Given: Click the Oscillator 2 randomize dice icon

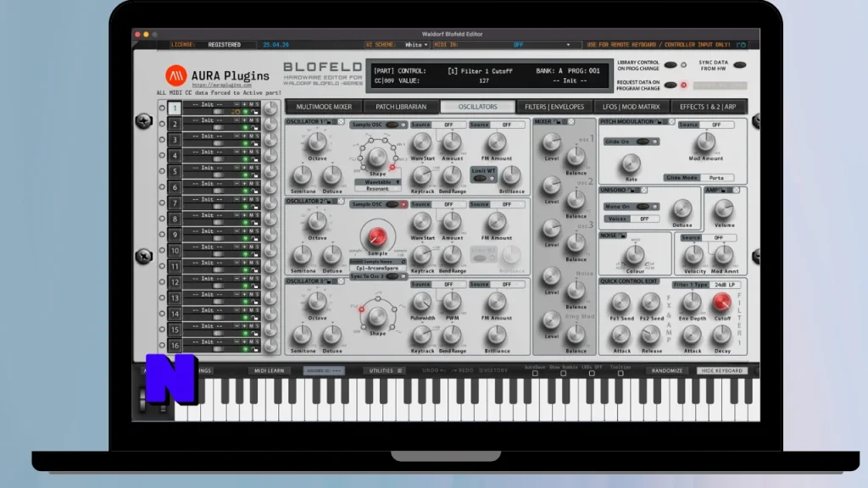Looking at the screenshot, I should pyautogui.click(x=341, y=202).
